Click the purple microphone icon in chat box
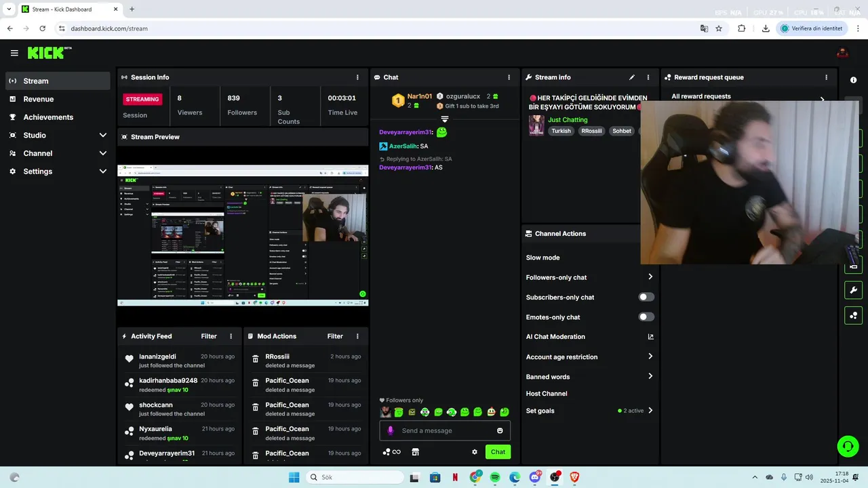The image size is (868, 488). point(390,430)
